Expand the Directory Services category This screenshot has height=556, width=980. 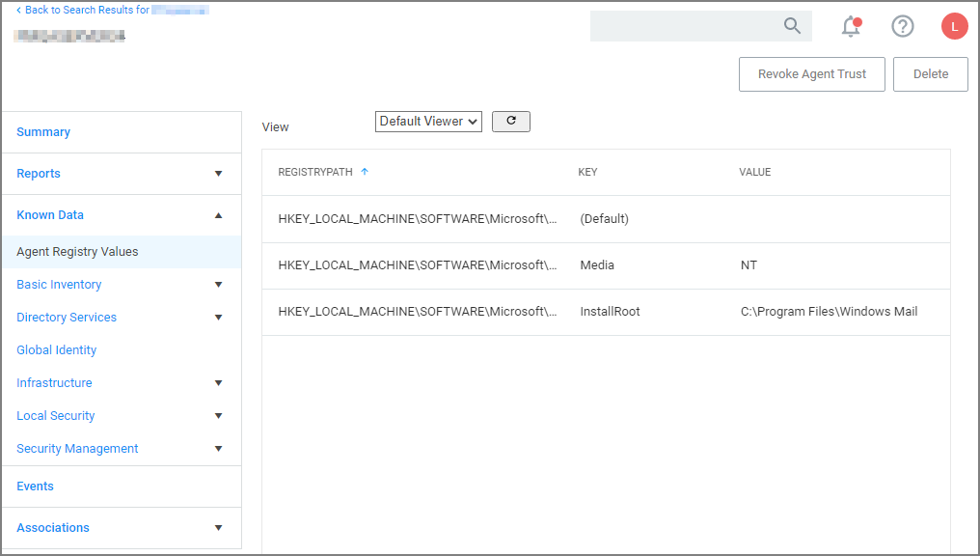pos(219,318)
